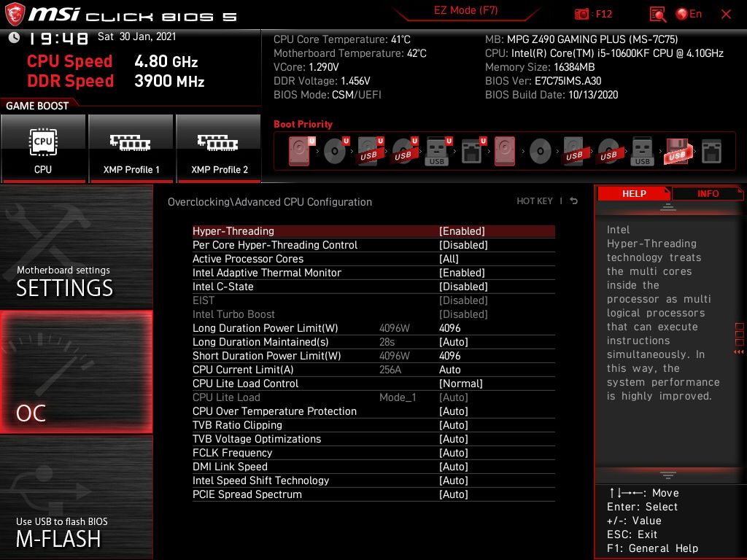Click the clock icon beside the time
This screenshot has width=747, height=560.
coord(14,38)
